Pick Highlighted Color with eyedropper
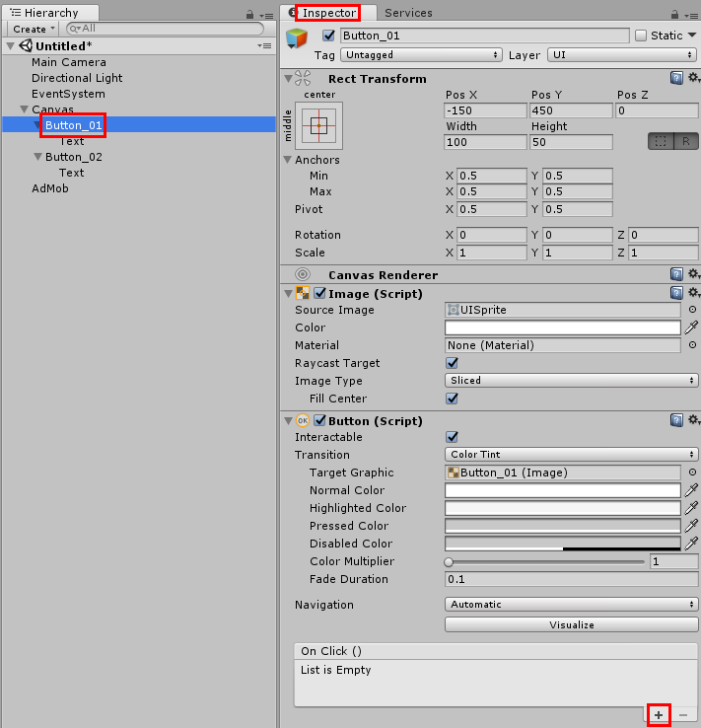This screenshot has height=728, width=701. 691,508
